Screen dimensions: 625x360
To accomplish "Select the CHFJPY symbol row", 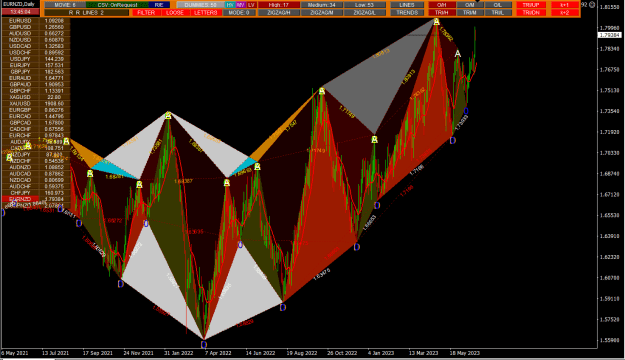I will pos(36,193).
